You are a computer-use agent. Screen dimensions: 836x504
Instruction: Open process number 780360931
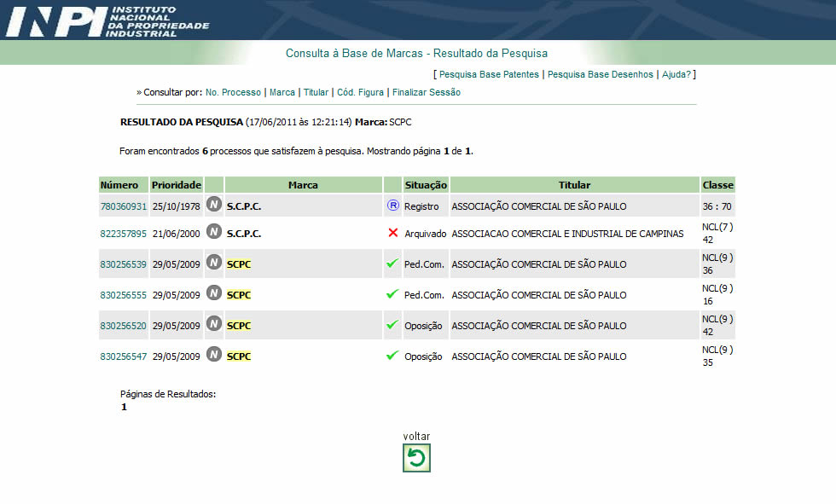pyautogui.click(x=124, y=206)
